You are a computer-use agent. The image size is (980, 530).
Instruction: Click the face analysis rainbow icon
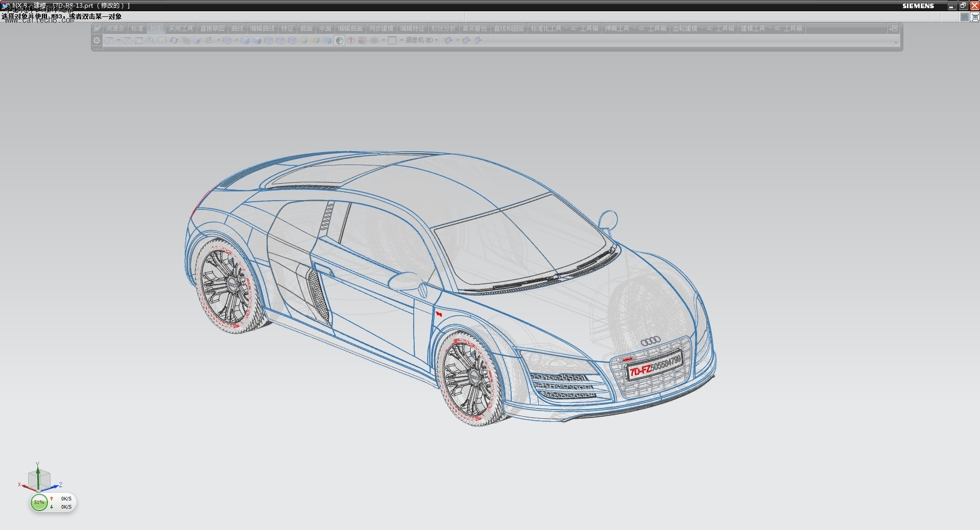coord(316,40)
